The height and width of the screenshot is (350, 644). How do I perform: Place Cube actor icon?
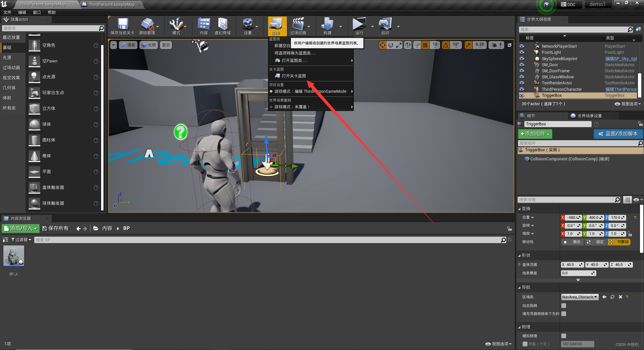pos(34,109)
